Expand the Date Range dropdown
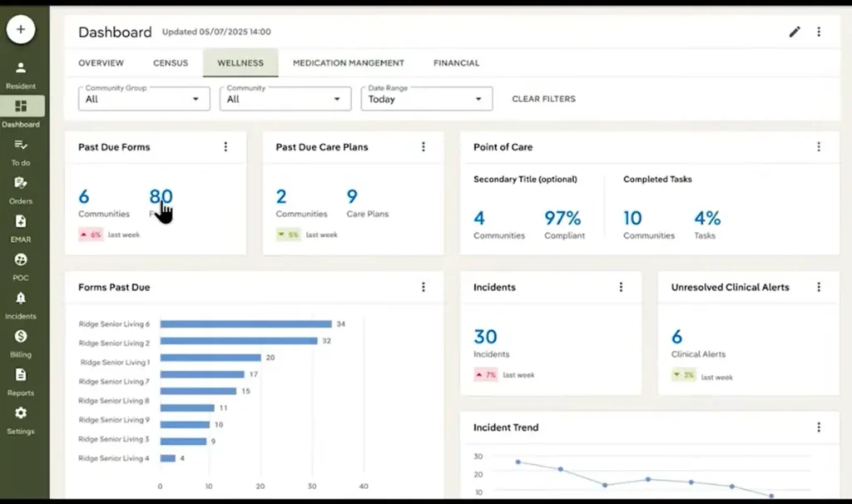852x504 pixels. point(427,99)
